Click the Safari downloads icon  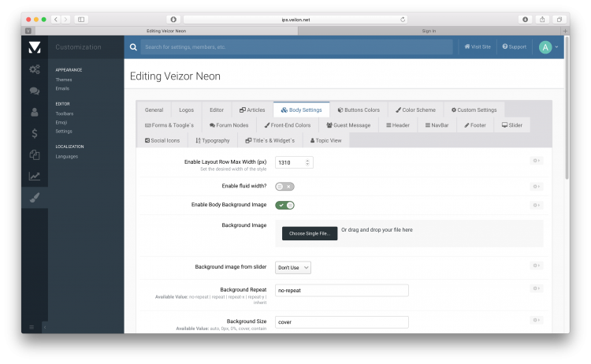525,19
